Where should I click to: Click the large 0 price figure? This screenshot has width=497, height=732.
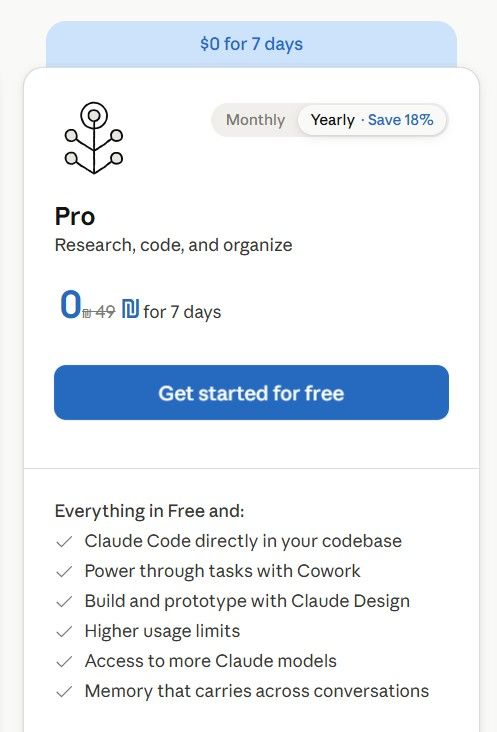pyautogui.click(x=70, y=304)
